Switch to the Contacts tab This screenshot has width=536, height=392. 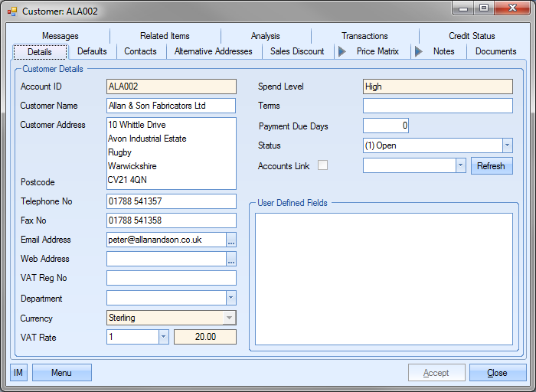(x=140, y=51)
